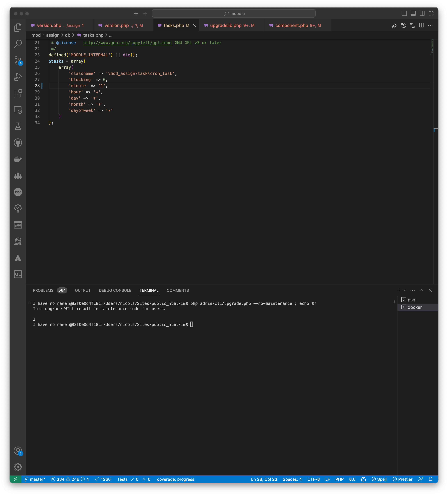Click the moodle command center search box

click(x=234, y=14)
